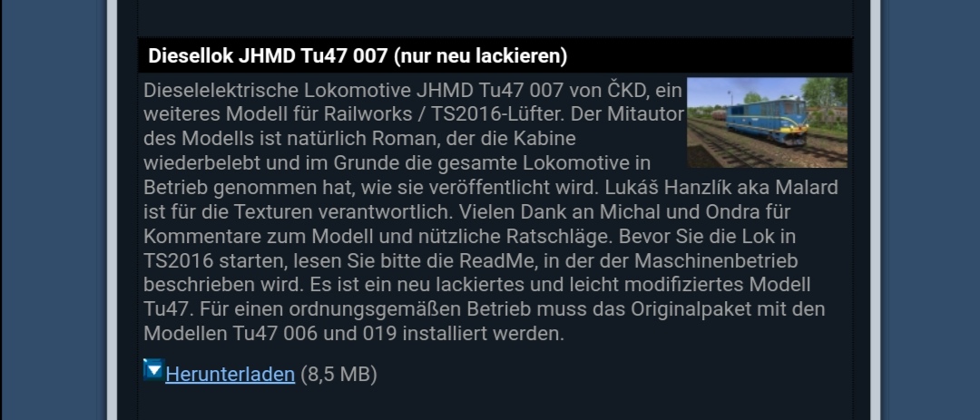Click the light gray left border strip
980x420 pixels.
coord(112,210)
